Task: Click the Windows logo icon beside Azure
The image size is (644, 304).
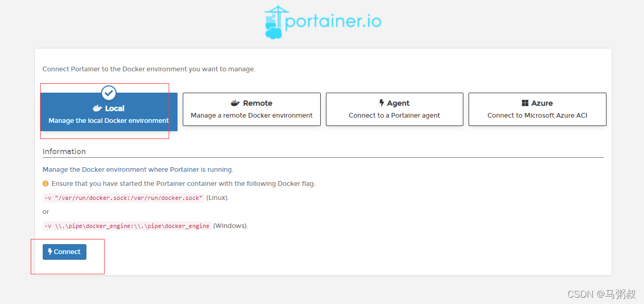Action: [x=525, y=103]
